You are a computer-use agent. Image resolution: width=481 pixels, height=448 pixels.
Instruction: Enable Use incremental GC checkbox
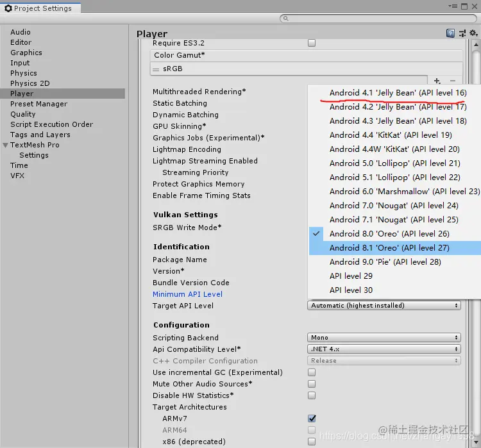click(312, 372)
